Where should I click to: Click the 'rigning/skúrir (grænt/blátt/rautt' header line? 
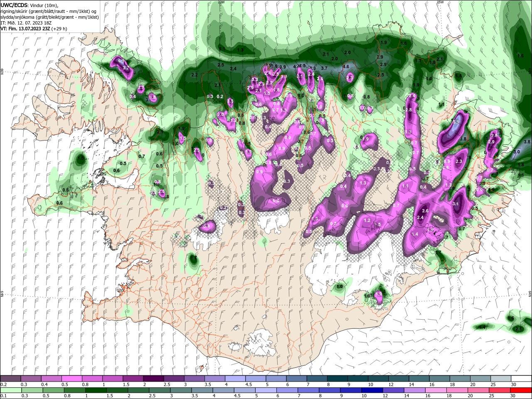pos(49,11)
